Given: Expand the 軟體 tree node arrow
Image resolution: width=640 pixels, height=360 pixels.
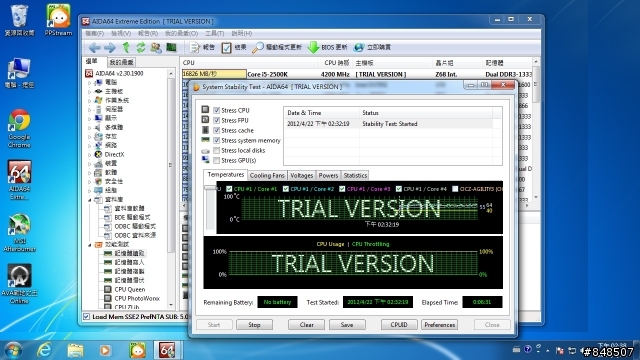Looking at the screenshot, I should click(90, 172).
